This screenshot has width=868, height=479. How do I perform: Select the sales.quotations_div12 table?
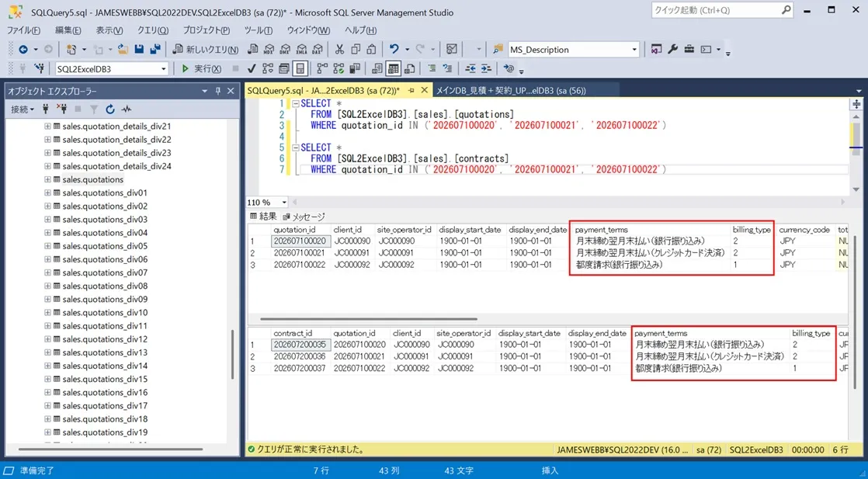point(105,339)
